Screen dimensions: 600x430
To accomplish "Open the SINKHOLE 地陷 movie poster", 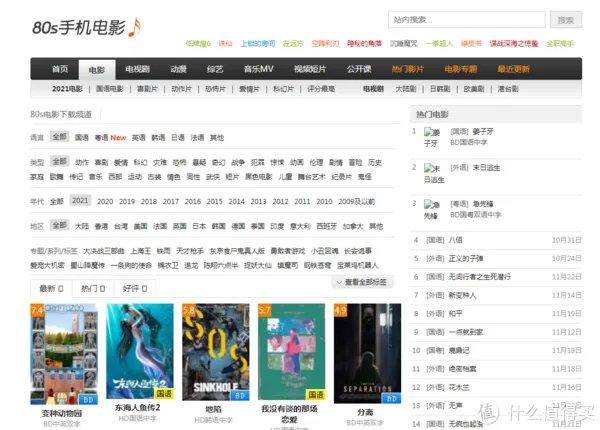I will click(x=215, y=352).
